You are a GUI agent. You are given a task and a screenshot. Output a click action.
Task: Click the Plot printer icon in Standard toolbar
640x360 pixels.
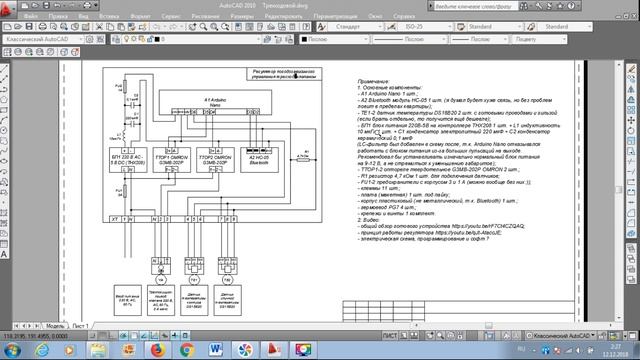point(42,27)
